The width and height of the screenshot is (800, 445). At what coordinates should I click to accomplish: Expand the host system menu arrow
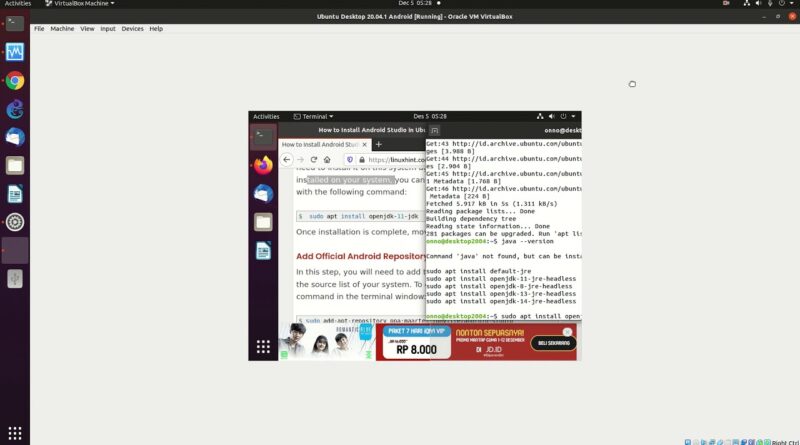click(791, 3)
